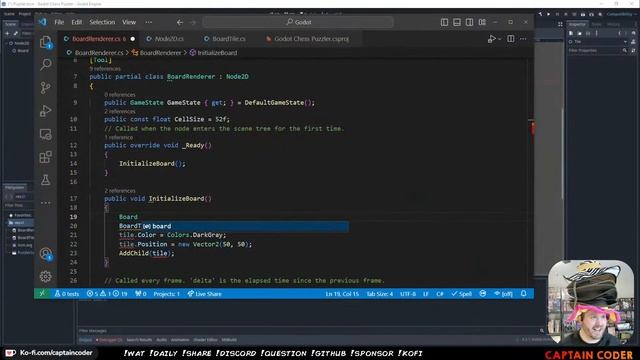
Task: Open the Source Control view
Action: pos(46,87)
